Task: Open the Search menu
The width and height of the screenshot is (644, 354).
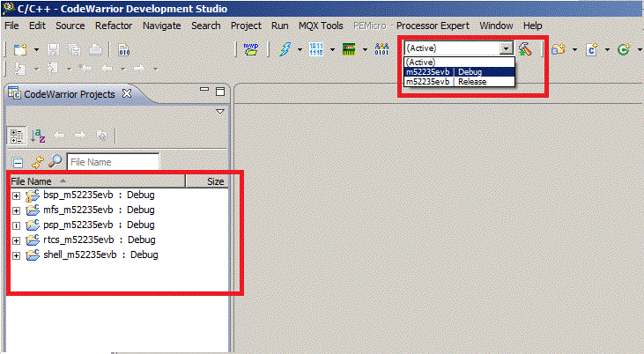Action: point(206,26)
